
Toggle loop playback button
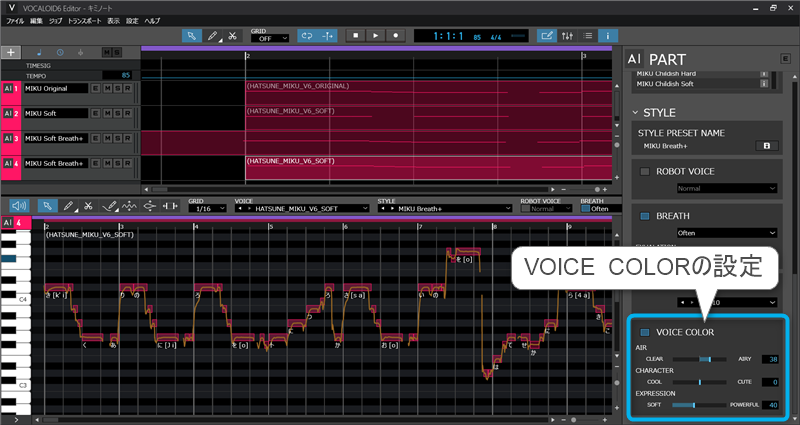tap(307, 36)
